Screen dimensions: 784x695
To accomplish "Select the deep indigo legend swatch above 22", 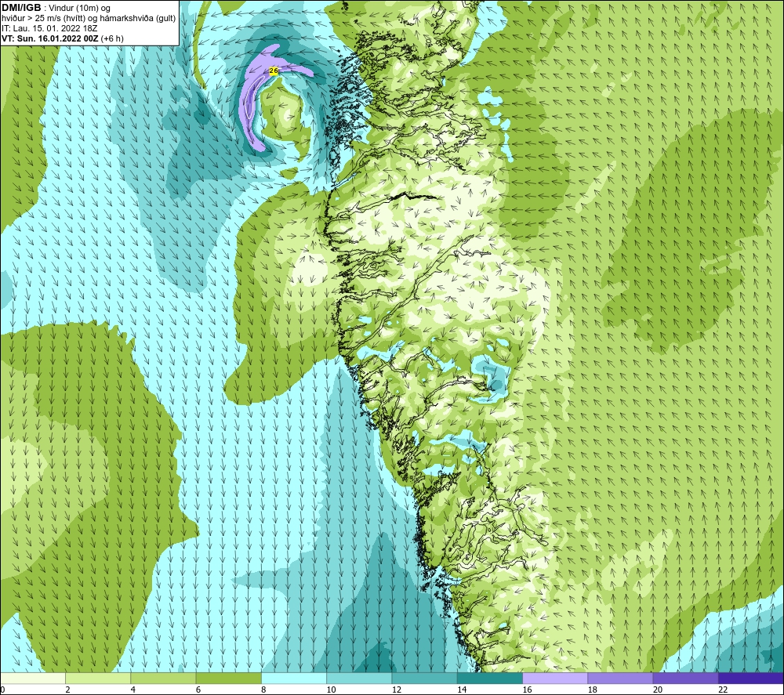I will pos(751,678).
